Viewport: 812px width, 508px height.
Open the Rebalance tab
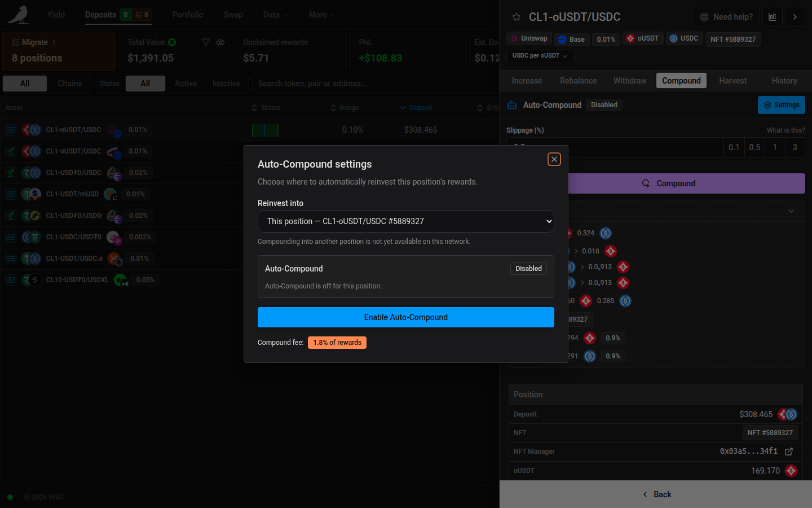[579, 81]
